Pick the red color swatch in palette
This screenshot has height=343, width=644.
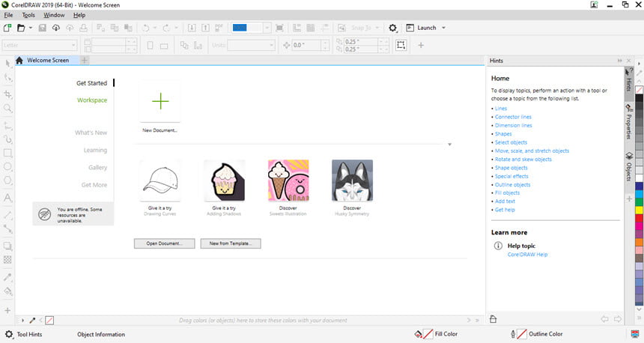point(639,218)
